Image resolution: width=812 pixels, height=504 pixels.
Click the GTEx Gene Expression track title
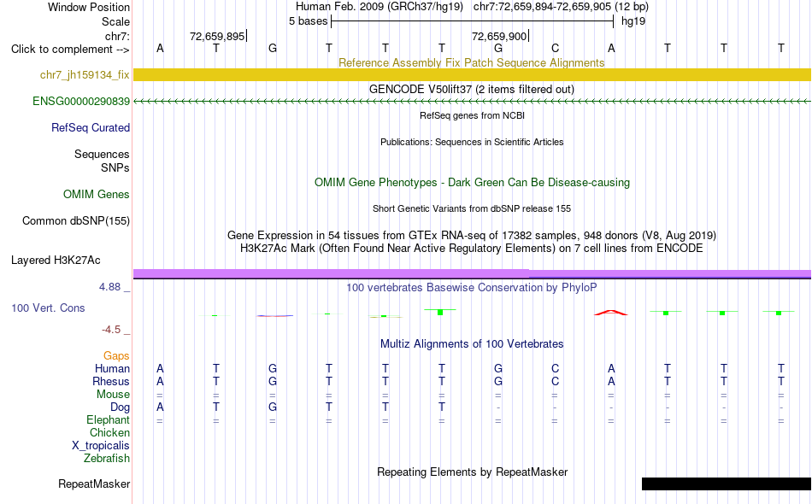coord(472,236)
